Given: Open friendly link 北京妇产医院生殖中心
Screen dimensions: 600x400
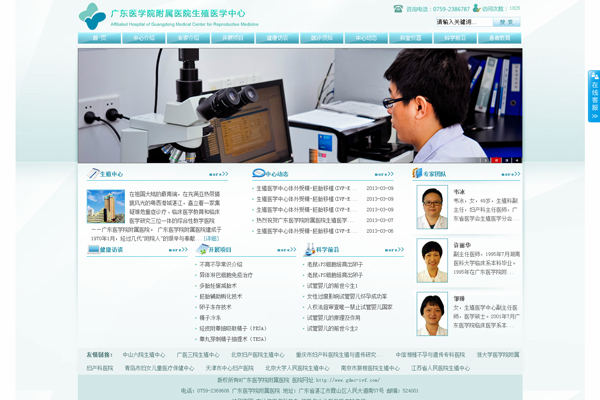Looking at the screenshot, I should point(258,355).
